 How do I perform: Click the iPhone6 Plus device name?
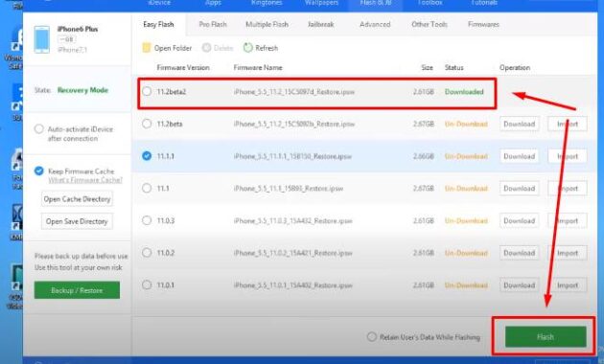(78, 29)
